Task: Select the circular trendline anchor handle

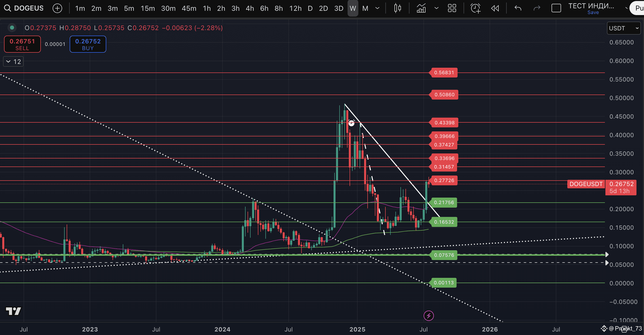Action: point(351,123)
